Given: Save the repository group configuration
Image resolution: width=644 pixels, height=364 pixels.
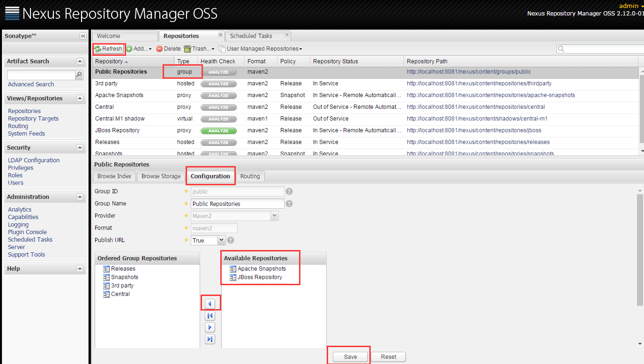Looking at the screenshot, I should (x=350, y=357).
